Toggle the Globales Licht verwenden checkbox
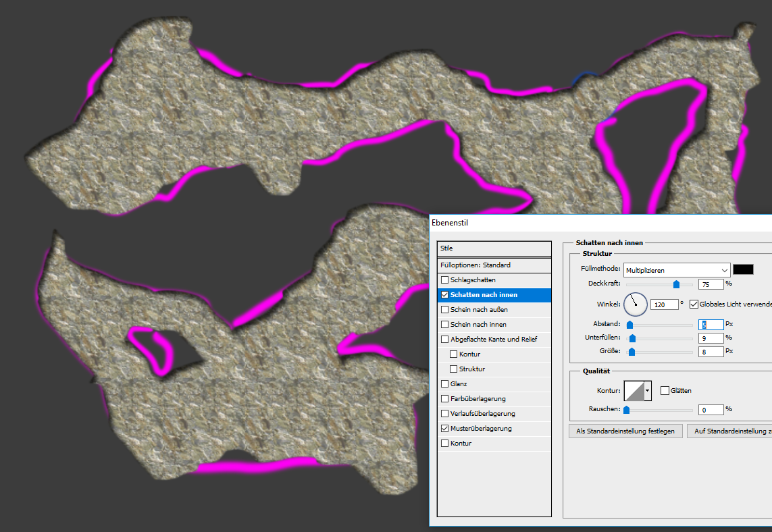 coord(694,304)
